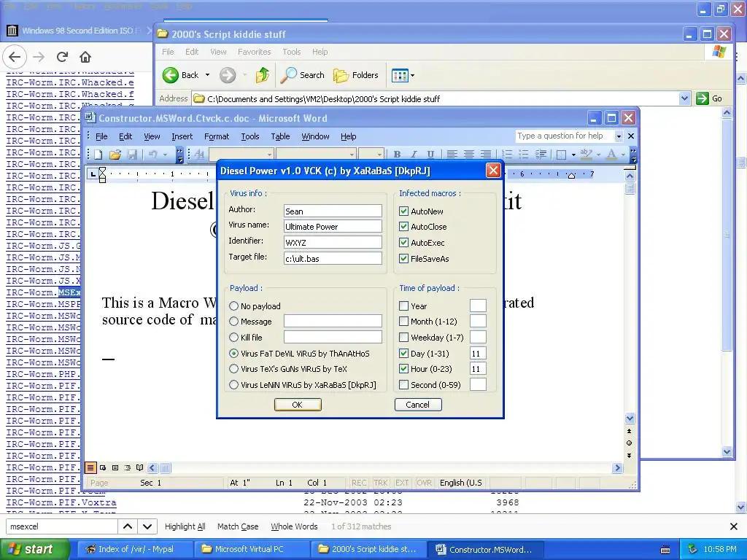Click the Cancel button in the dialog

coord(418,405)
